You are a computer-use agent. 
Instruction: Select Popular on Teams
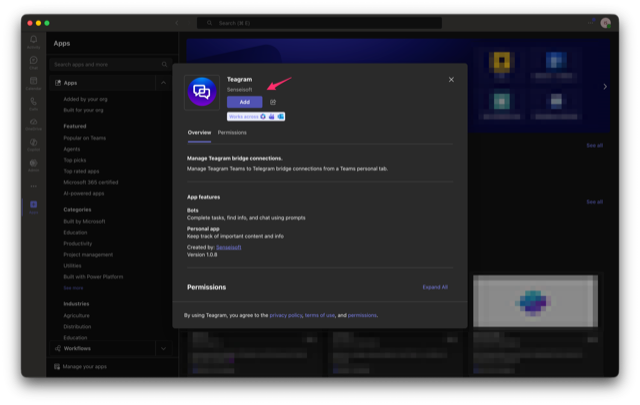(84, 138)
